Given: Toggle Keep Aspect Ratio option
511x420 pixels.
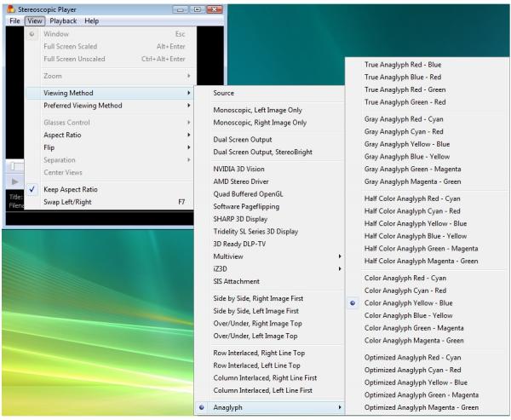Looking at the screenshot, I should [x=110, y=189].
